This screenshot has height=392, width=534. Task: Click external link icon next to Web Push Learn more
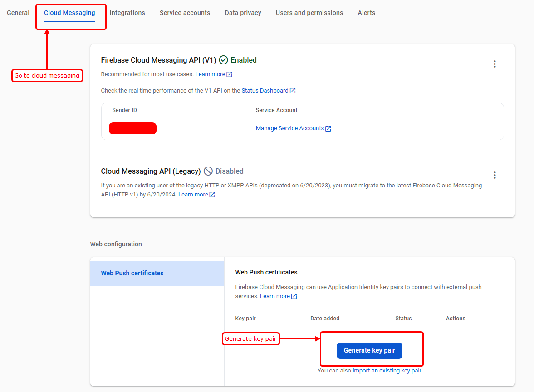tap(294, 296)
